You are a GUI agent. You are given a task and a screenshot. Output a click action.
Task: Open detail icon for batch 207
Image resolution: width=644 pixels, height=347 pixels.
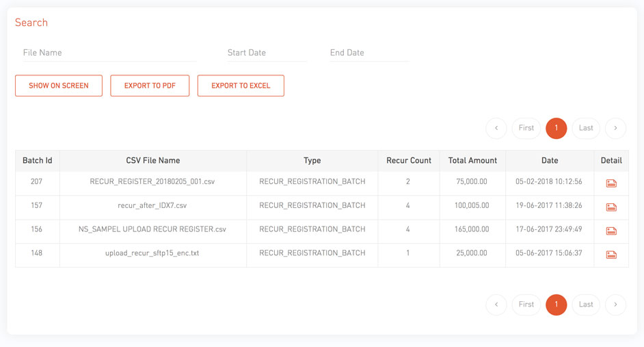pyautogui.click(x=611, y=183)
